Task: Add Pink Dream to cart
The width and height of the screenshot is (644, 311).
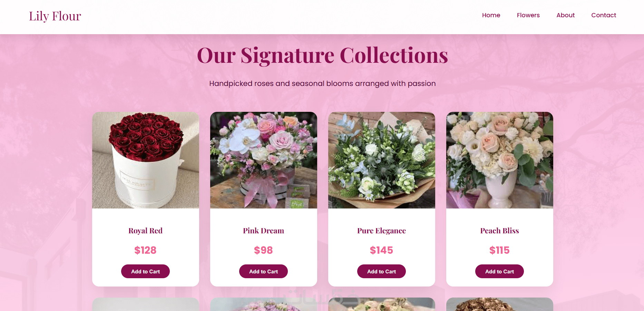Action: (263, 271)
